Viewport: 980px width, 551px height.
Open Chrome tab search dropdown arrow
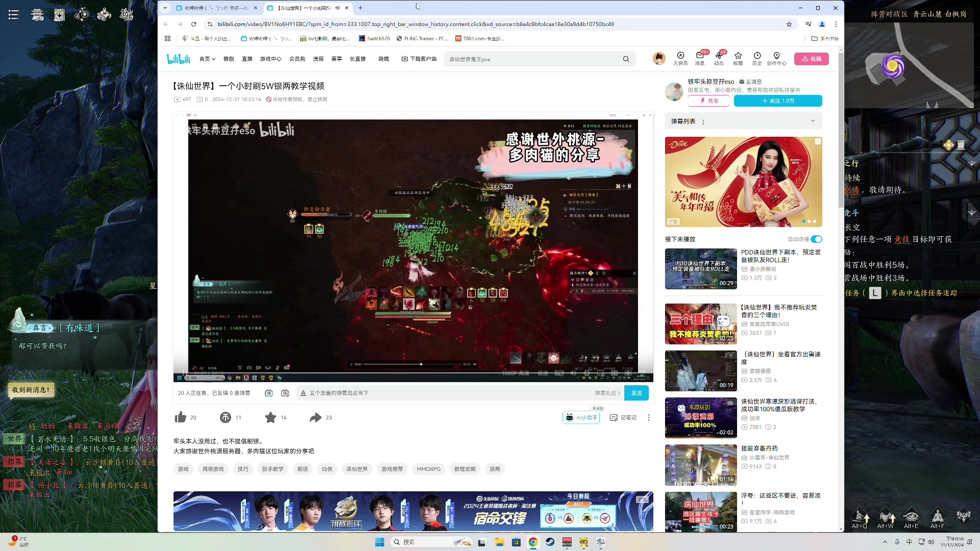coord(165,8)
